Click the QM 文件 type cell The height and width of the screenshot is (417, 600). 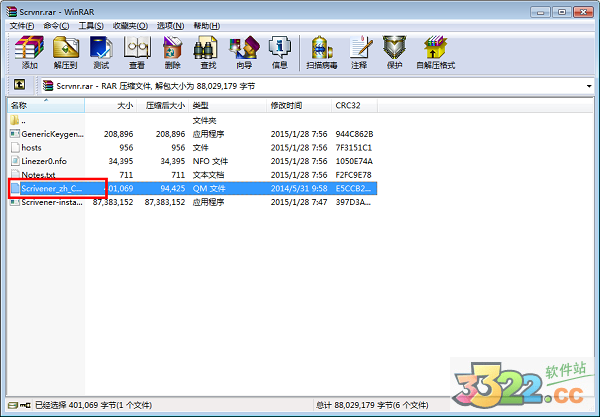209,188
